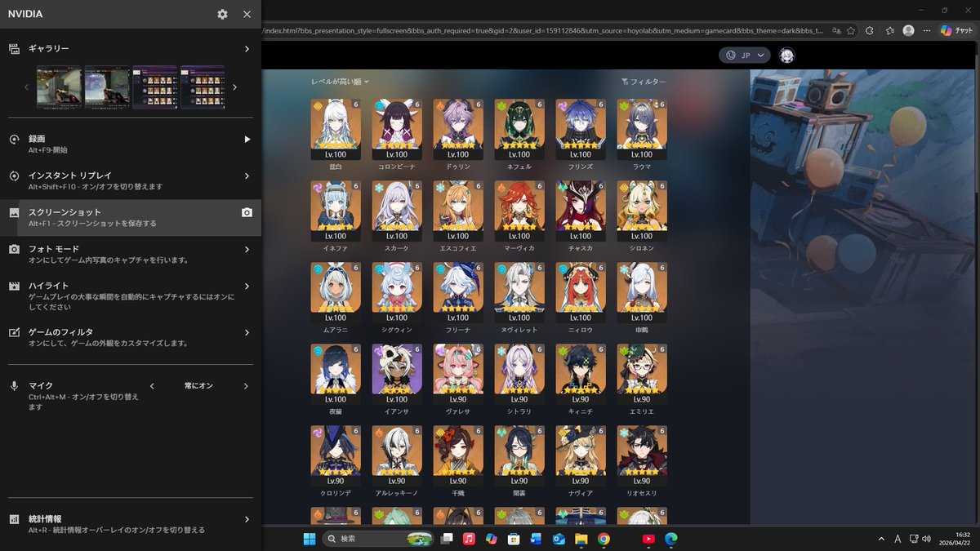Add page to favorites star icon
Image resolution: width=980 pixels, height=551 pixels.
pyautogui.click(x=852, y=30)
